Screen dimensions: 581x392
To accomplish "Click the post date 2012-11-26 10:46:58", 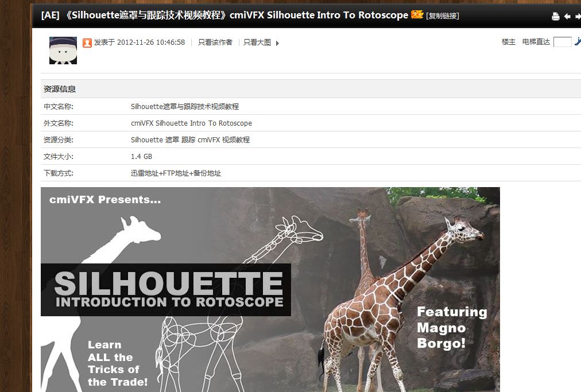I will click(x=151, y=42).
